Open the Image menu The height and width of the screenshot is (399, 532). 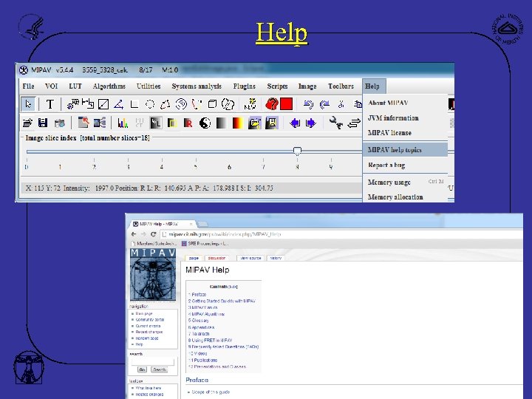tap(307, 86)
